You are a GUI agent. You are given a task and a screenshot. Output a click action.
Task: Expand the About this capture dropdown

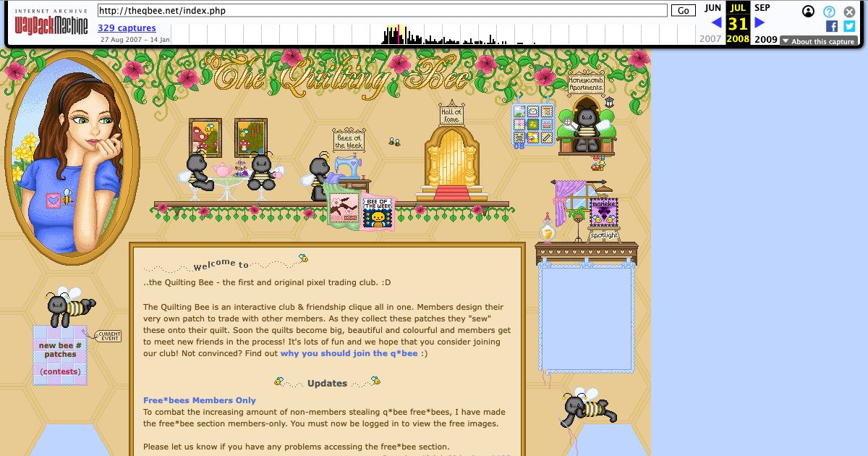818,41
